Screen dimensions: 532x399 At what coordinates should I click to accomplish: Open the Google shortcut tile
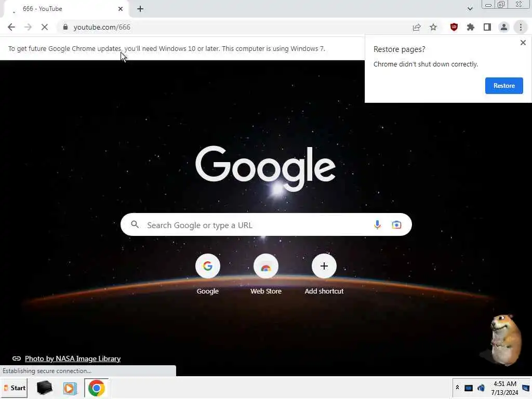(x=208, y=274)
